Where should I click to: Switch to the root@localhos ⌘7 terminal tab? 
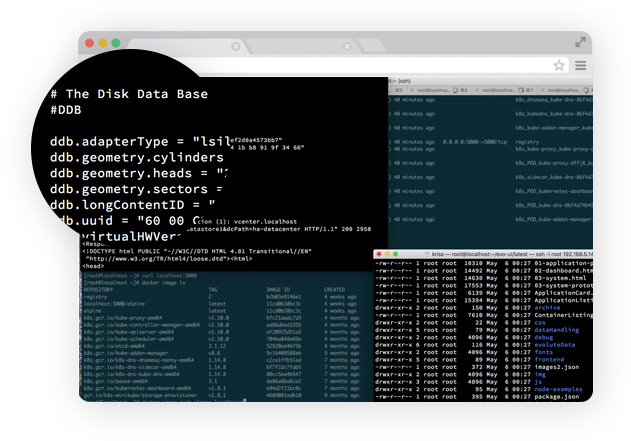pyautogui.click(x=504, y=90)
